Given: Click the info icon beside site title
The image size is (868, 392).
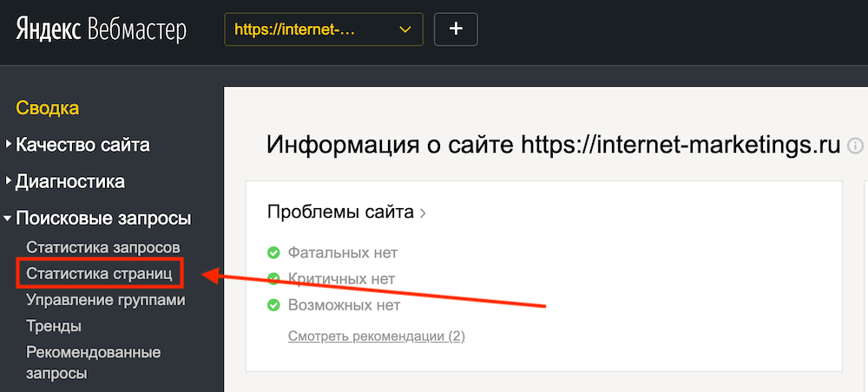Looking at the screenshot, I should [x=855, y=145].
